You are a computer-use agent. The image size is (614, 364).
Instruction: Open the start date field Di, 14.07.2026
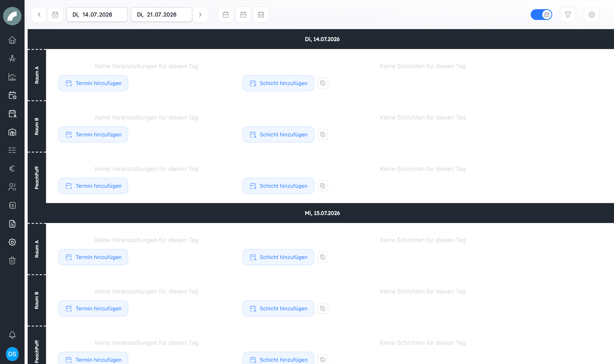click(97, 15)
